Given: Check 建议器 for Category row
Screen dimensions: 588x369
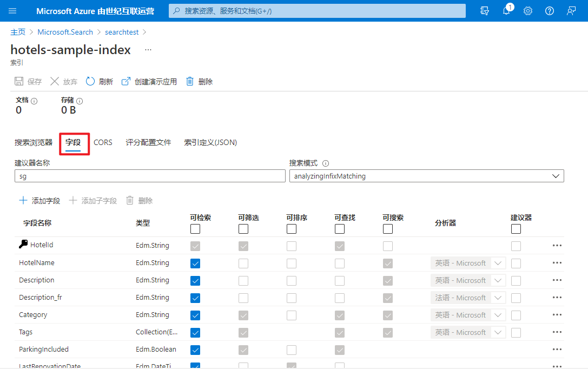Looking at the screenshot, I should [x=516, y=315].
